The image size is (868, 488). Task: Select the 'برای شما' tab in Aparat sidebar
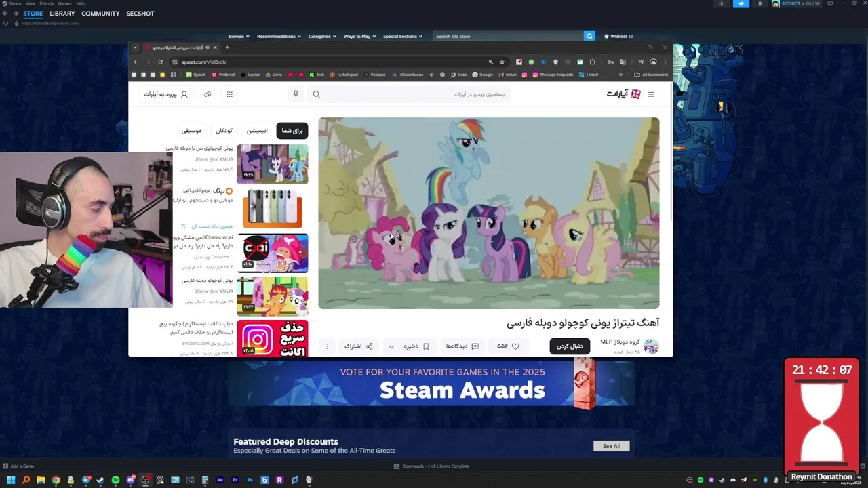coord(292,131)
